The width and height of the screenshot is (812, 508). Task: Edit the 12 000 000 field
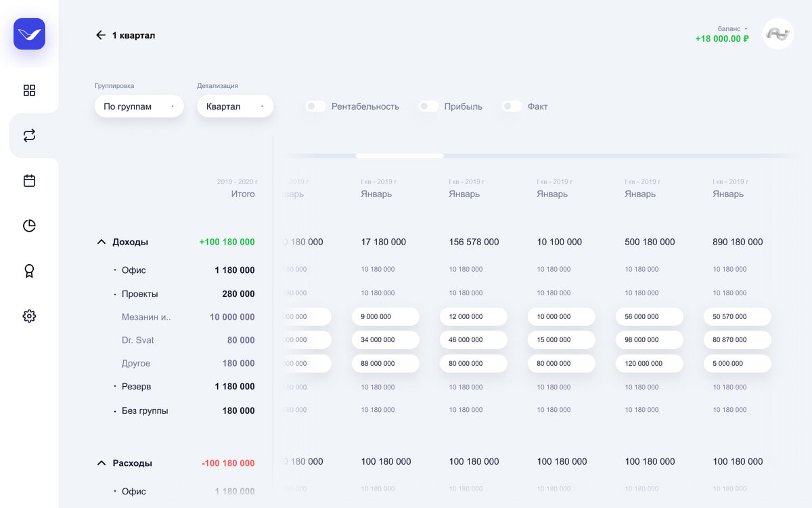tap(474, 316)
